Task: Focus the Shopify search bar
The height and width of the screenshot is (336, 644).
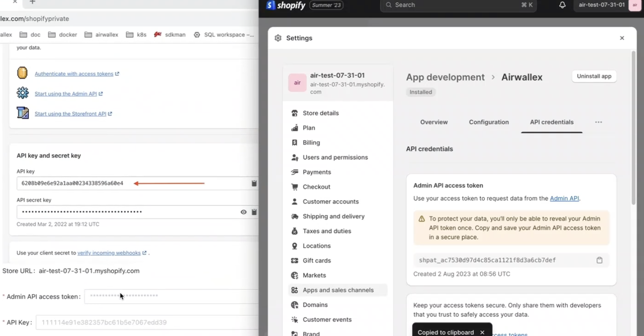Action: 459,5
